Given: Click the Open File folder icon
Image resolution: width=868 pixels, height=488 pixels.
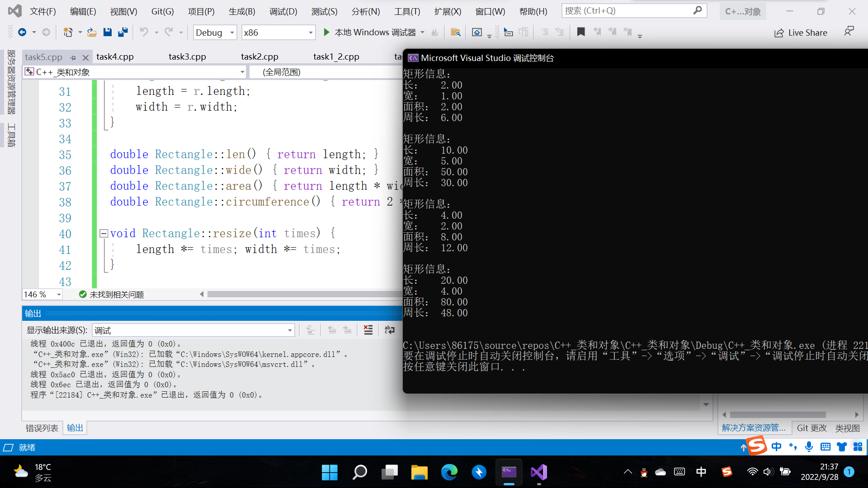Looking at the screenshot, I should click(92, 32).
